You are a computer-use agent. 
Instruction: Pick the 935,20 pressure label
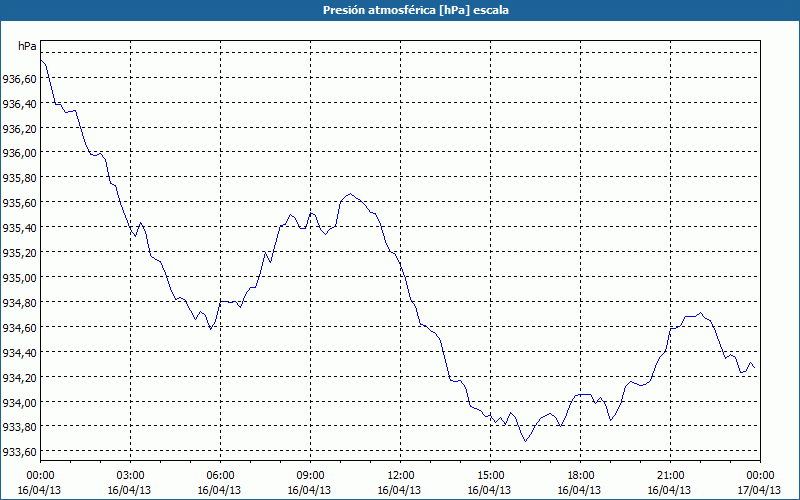tap(20, 253)
